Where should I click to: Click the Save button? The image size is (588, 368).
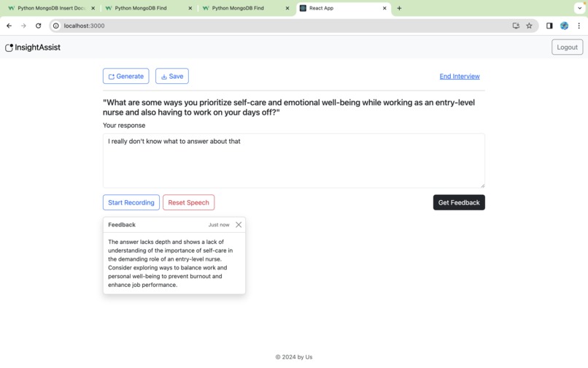172,76
